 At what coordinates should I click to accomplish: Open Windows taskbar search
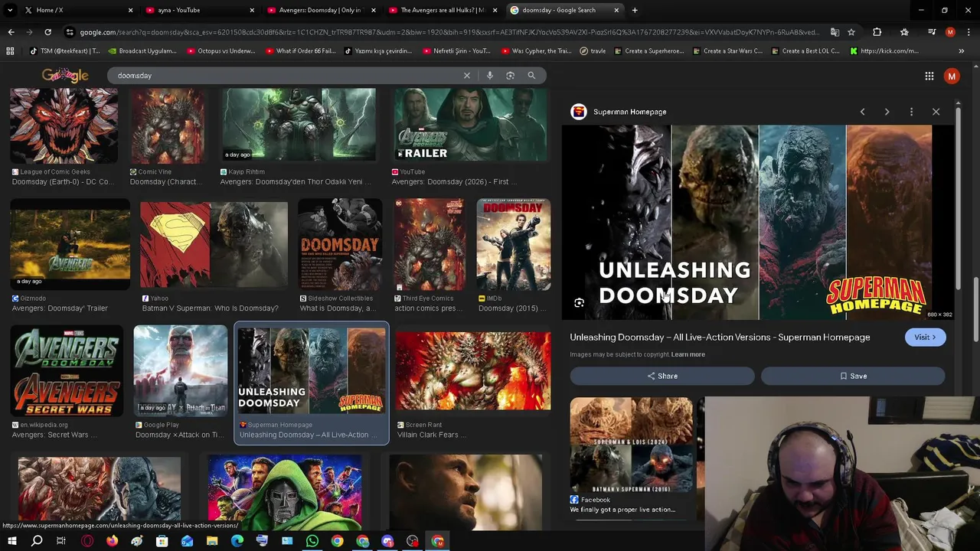[x=37, y=541]
